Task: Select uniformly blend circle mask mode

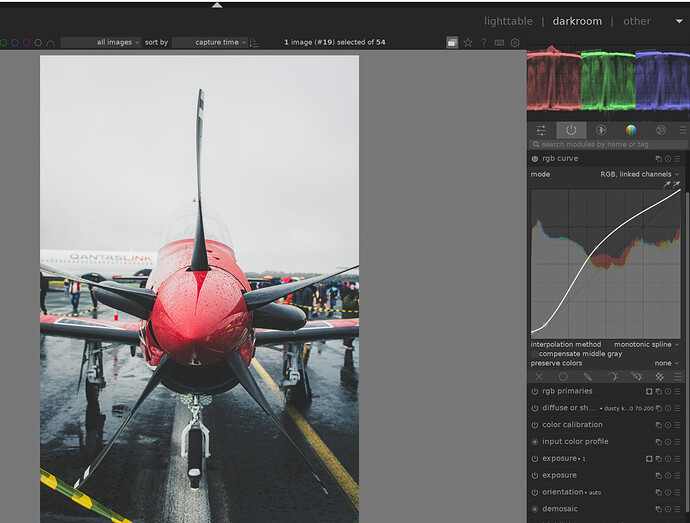Action: (x=563, y=377)
